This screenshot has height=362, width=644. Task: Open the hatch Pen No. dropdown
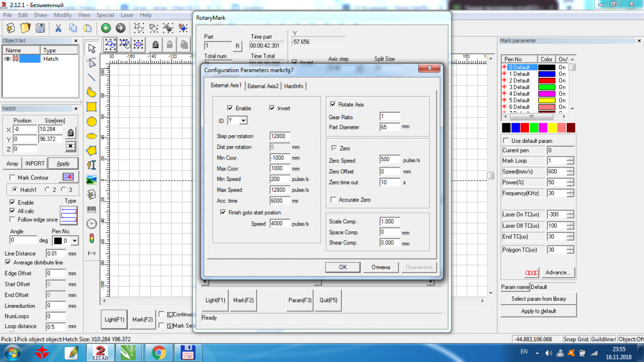tap(74, 241)
